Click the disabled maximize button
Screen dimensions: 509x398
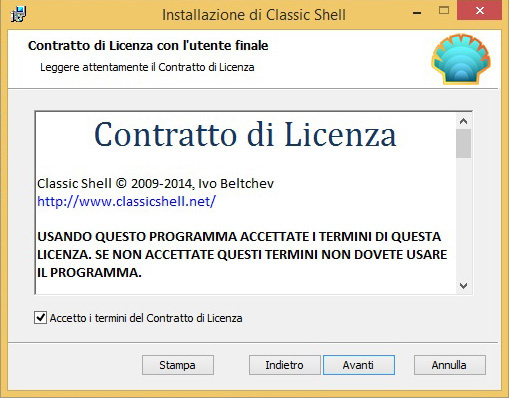444,11
